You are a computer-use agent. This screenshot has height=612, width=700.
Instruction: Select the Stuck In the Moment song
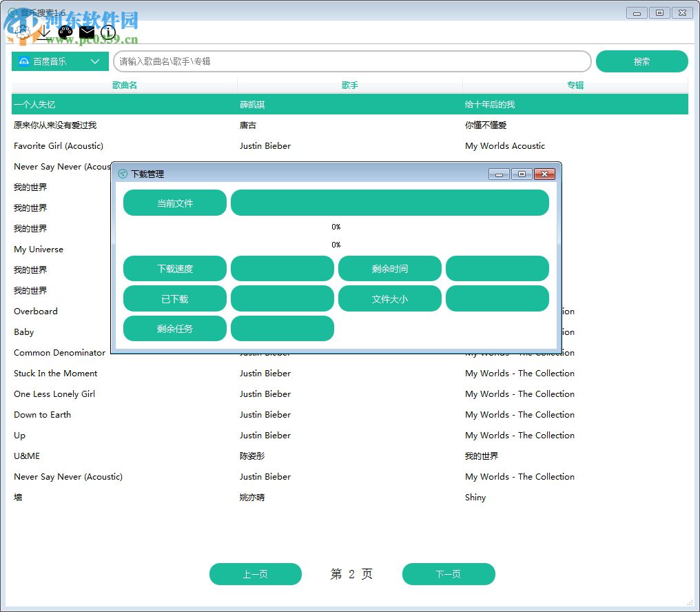coord(55,374)
